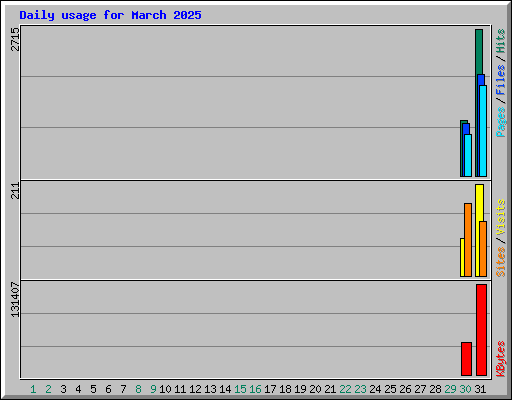Click day 16 on the x-axis
The image size is (512, 400).
coord(255,389)
